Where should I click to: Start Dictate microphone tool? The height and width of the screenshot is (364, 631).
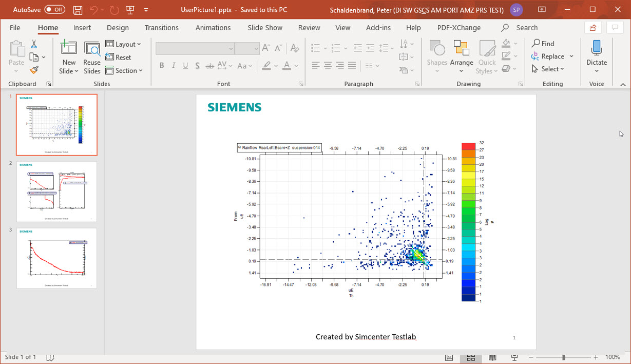tap(597, 55)
